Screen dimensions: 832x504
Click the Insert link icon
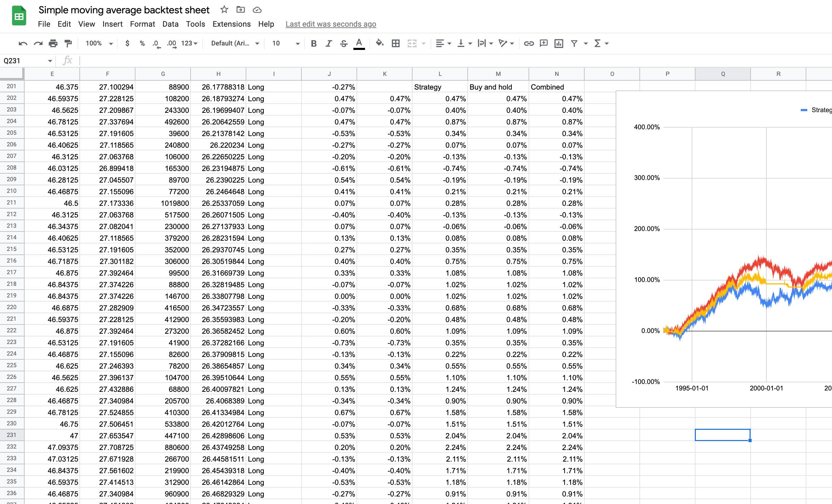pyautogui.click(x=529, y=43)
